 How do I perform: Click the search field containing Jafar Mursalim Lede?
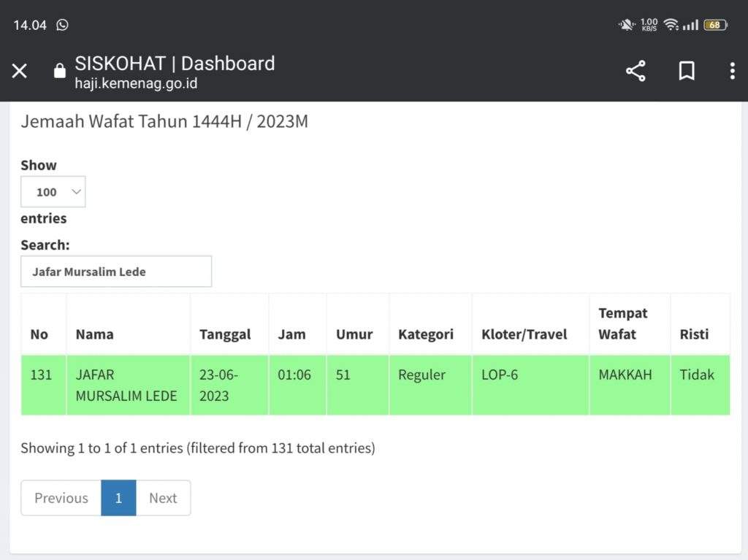pyautogui.click(x=116, y=272)
